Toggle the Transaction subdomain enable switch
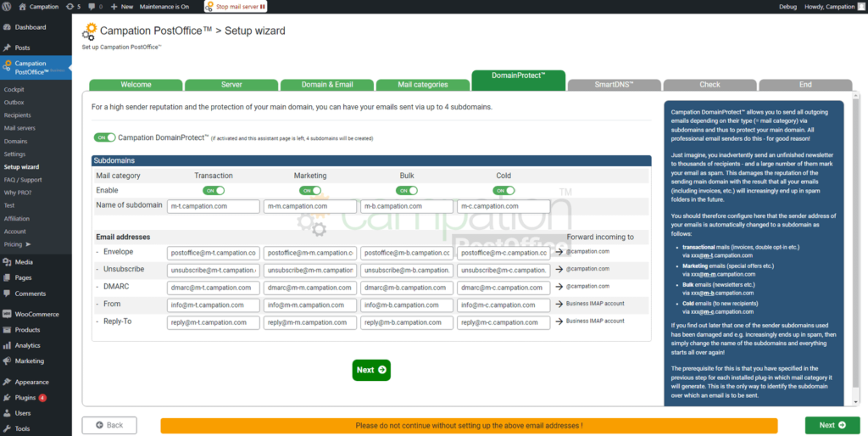868x436 pixels. pos(214,191)
